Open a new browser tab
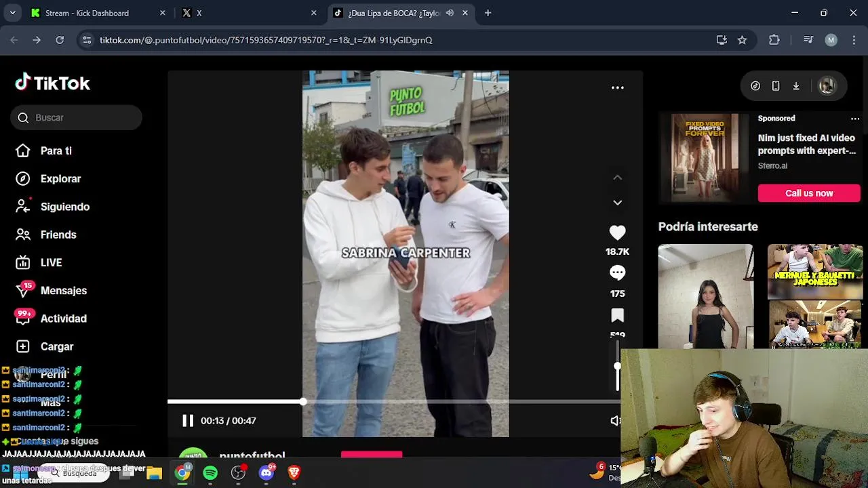The height and width of the screenshot is (488, 868). [488, 13]
